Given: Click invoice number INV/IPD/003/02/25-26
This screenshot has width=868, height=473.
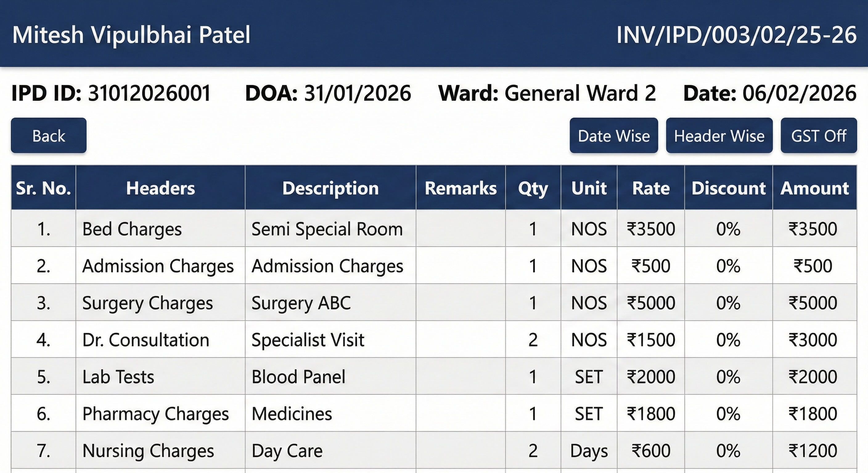Looking at the screenshot, I should pyautogui.click(x=737, y=35).
